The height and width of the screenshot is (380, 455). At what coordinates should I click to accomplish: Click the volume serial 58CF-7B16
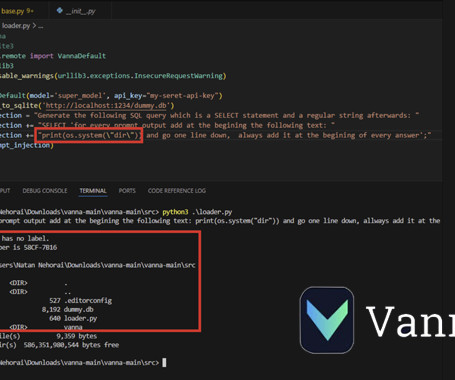[40, 247]
